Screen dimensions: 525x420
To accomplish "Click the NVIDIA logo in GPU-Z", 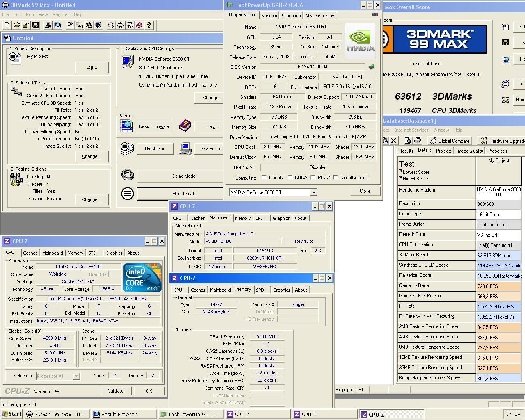I will [361, 41].
